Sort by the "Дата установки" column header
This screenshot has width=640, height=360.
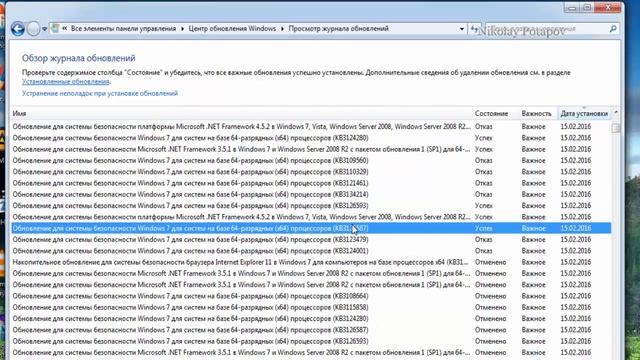(x=584, y=113)
